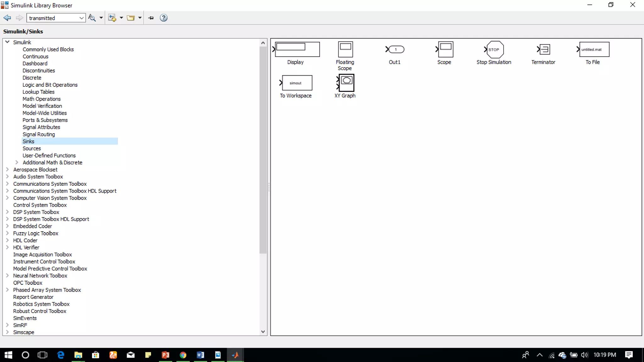Click the Out1 block icon
644x362 pixels.
point(396,49)
